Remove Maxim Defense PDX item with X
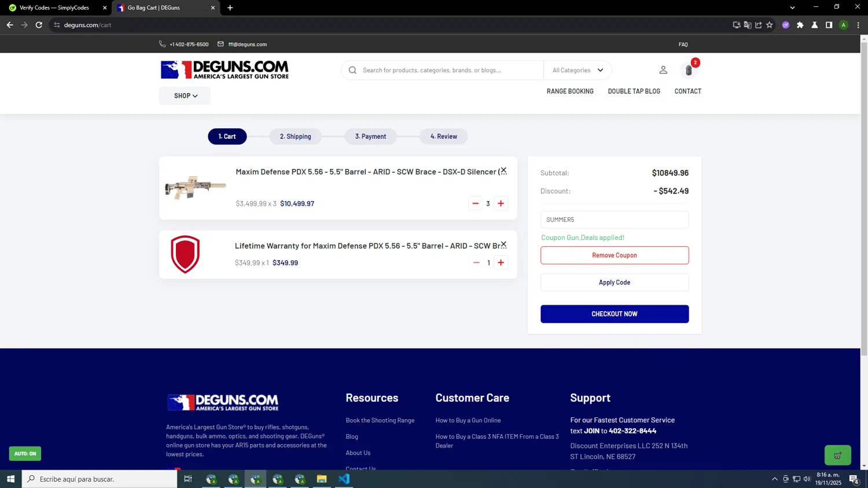The height and width of the screenshot is (488, 868). click(503, 171)
